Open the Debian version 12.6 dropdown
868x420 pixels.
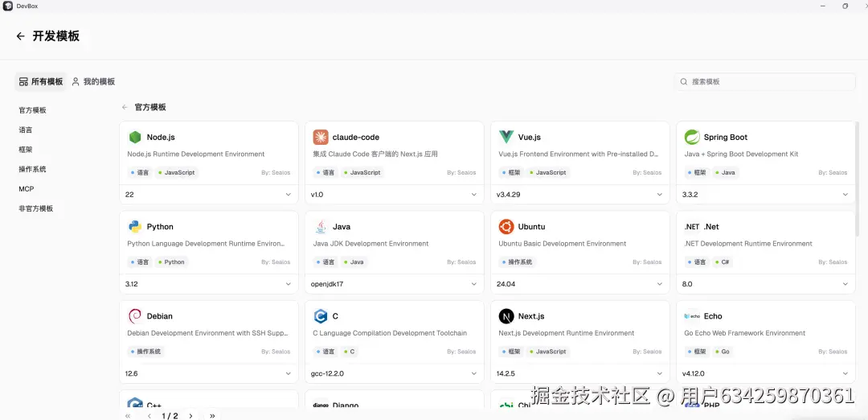(x=209, y=373)
